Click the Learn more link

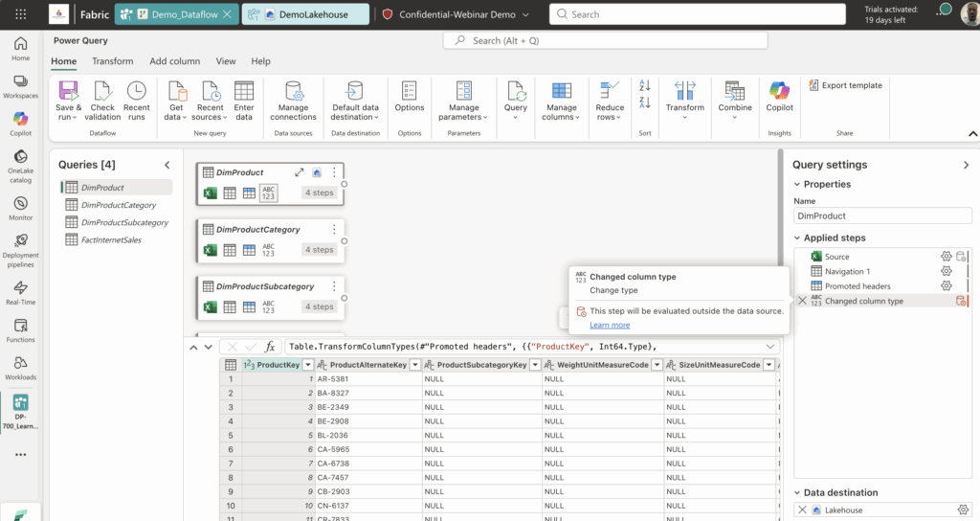click(610, 325)
